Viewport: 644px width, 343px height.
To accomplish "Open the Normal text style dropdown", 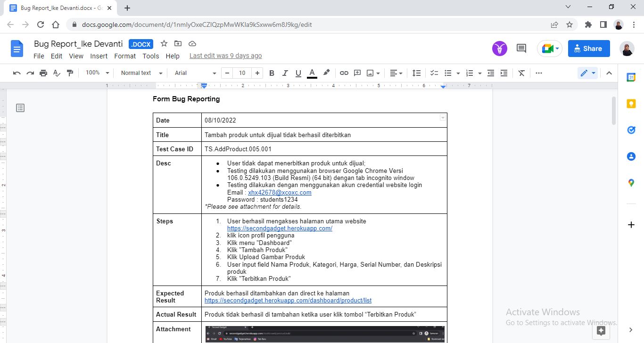I will 141,73.
